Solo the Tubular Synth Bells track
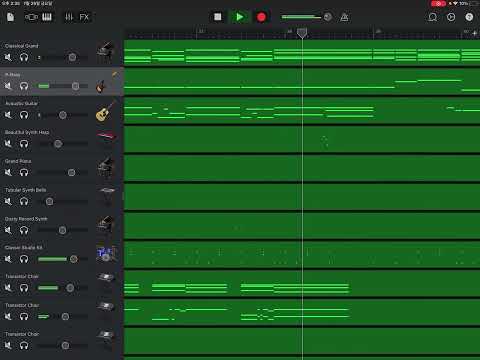The width and height of the screenshot is (480, 360). click(24, 201)
